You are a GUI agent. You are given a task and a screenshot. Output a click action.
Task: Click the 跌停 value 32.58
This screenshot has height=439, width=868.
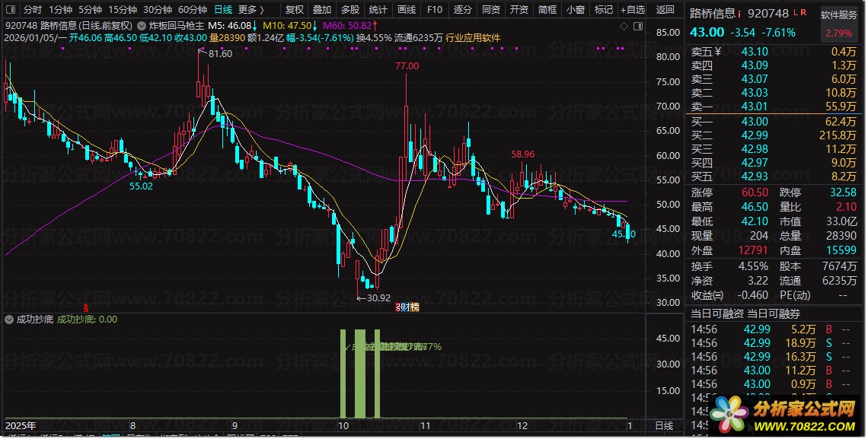(843, 192)
